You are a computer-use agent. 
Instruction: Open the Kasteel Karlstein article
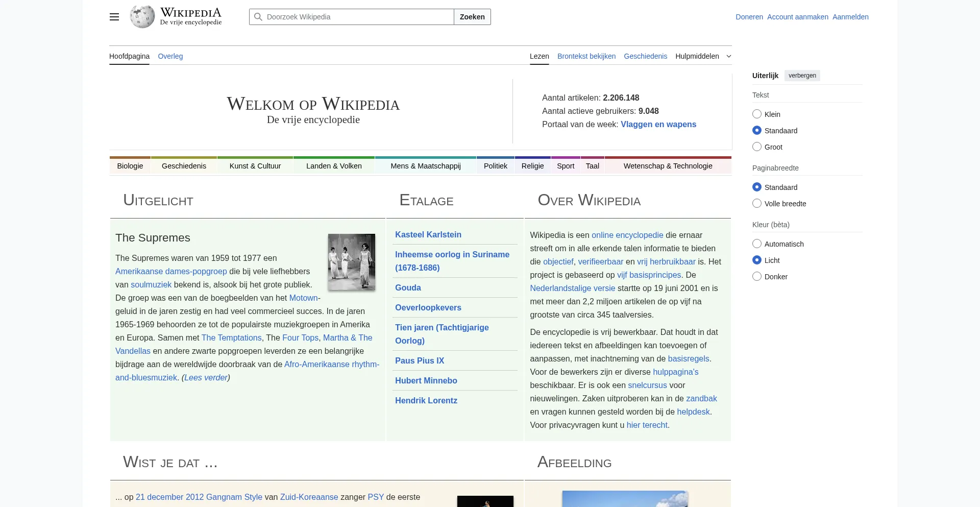tap(428, 234)
